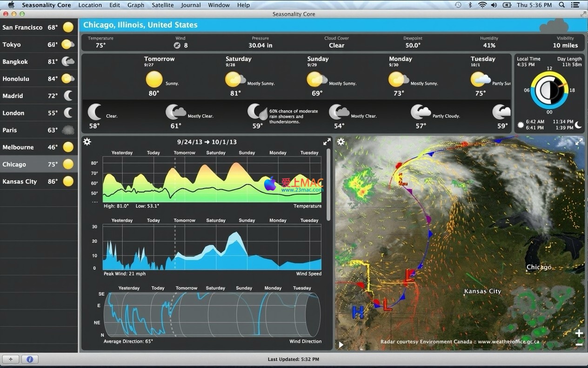Click the wind direction compass icon
This screenshot has height=368, width=588.
click(177, 46)
